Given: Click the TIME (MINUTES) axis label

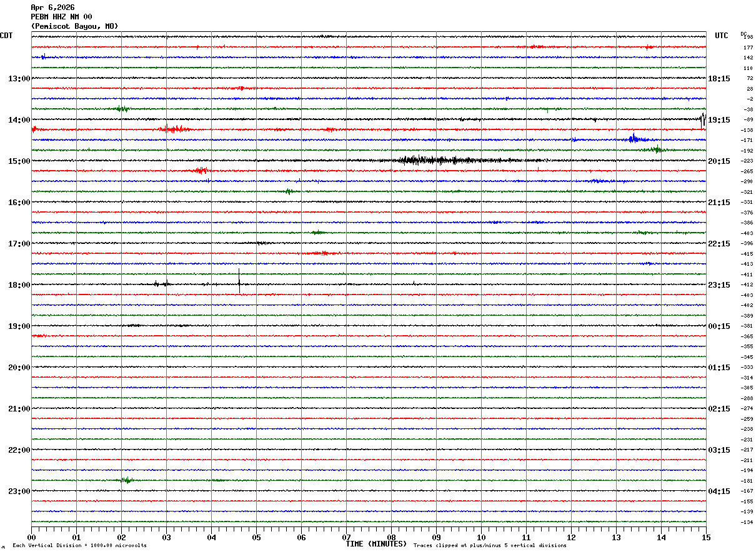Looking at the screenshot, I should pos(376,544).
